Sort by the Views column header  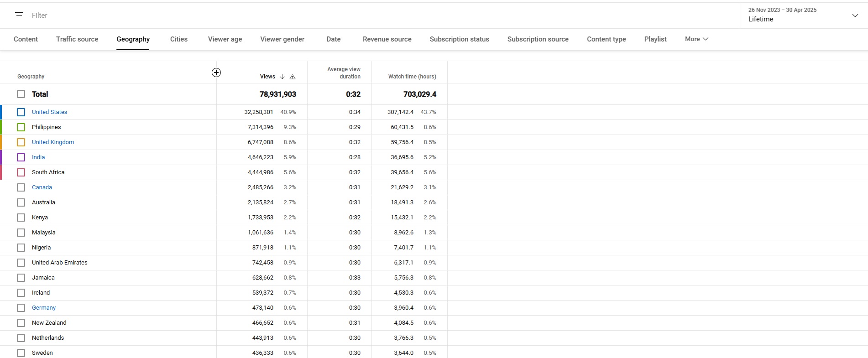point(267,77)
